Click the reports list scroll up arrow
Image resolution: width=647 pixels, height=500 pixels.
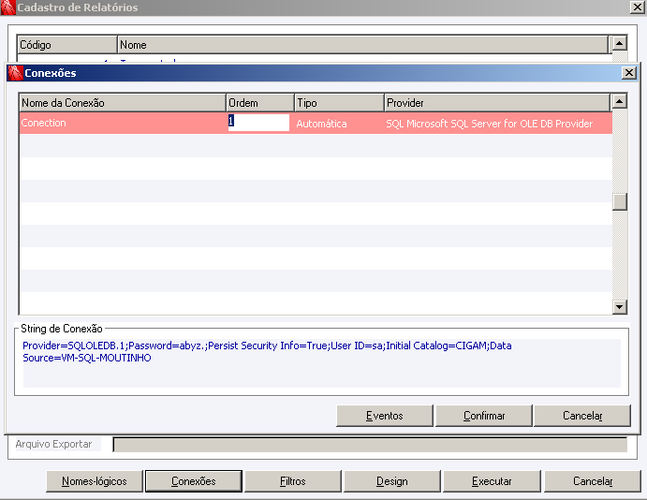(x=619, y=43)
